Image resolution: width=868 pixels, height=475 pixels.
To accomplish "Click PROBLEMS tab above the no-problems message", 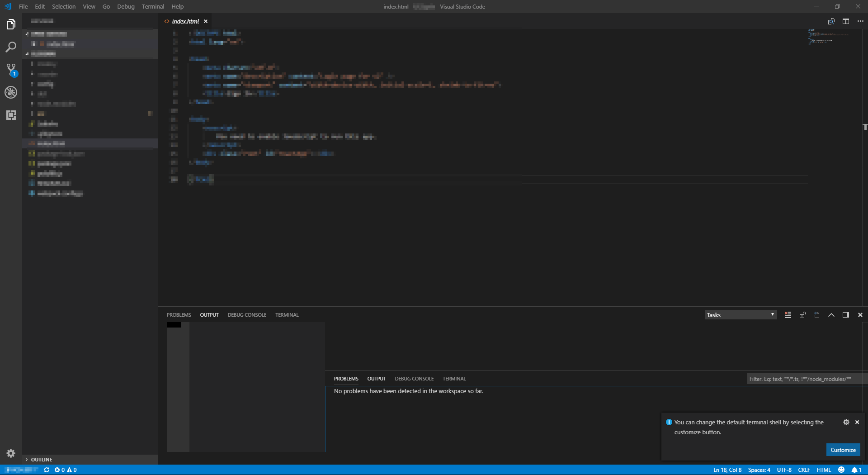I will pos(346,379).
